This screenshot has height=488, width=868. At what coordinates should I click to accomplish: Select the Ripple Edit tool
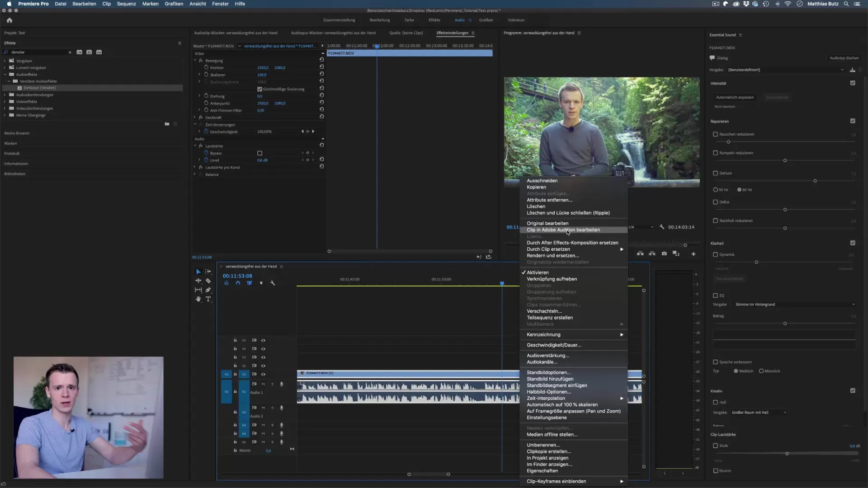coord(198,281)
